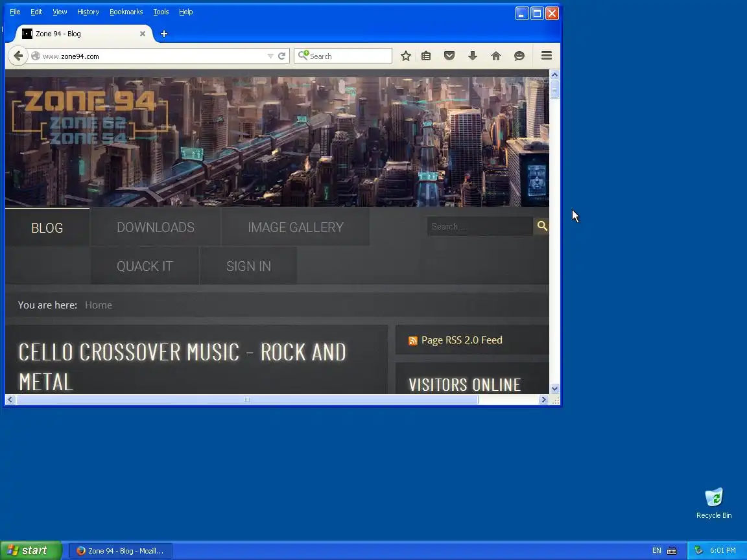This screenshot has width=747, height=560.
Task: Click the horizontal scrollbar thumb
Action: coord(247,399)
